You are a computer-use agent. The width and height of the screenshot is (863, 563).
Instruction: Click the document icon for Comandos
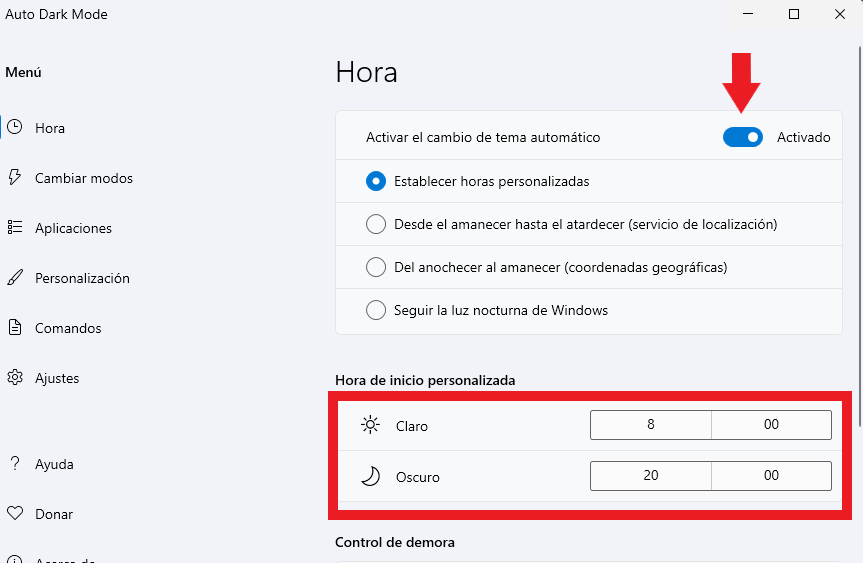(15, 327)
